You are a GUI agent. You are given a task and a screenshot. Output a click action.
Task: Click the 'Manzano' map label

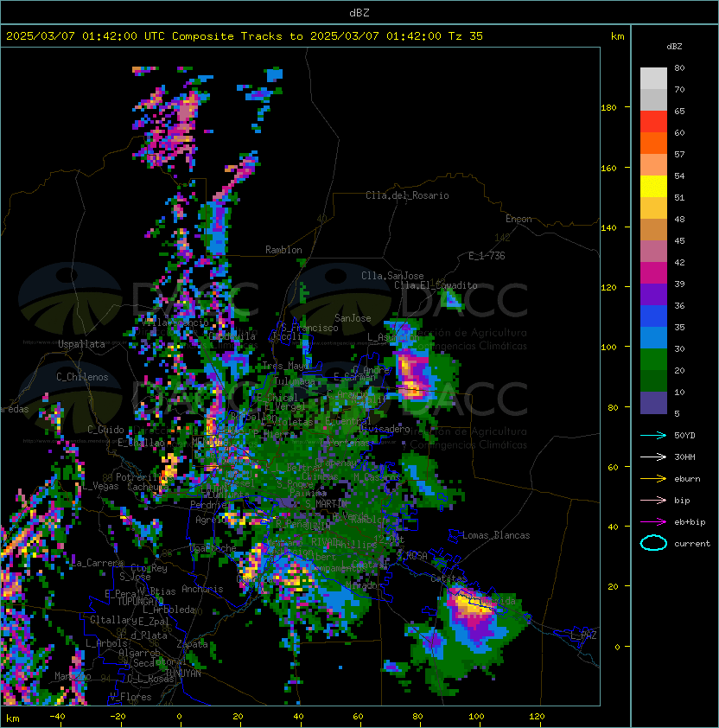click(73, 676)
